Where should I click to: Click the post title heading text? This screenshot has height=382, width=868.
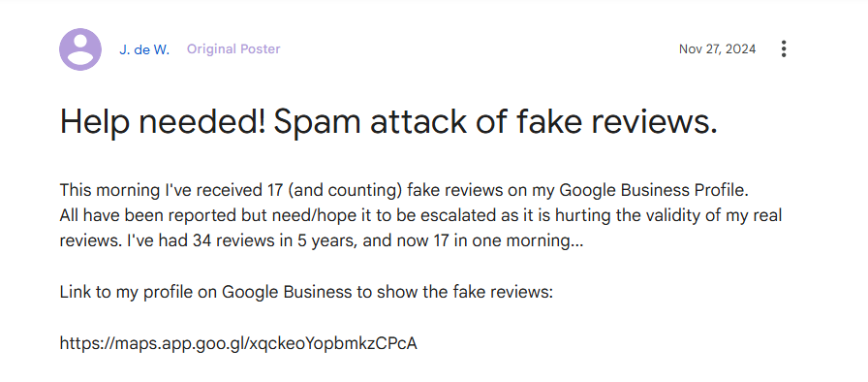pyautogui.click(x=388, y=120)
